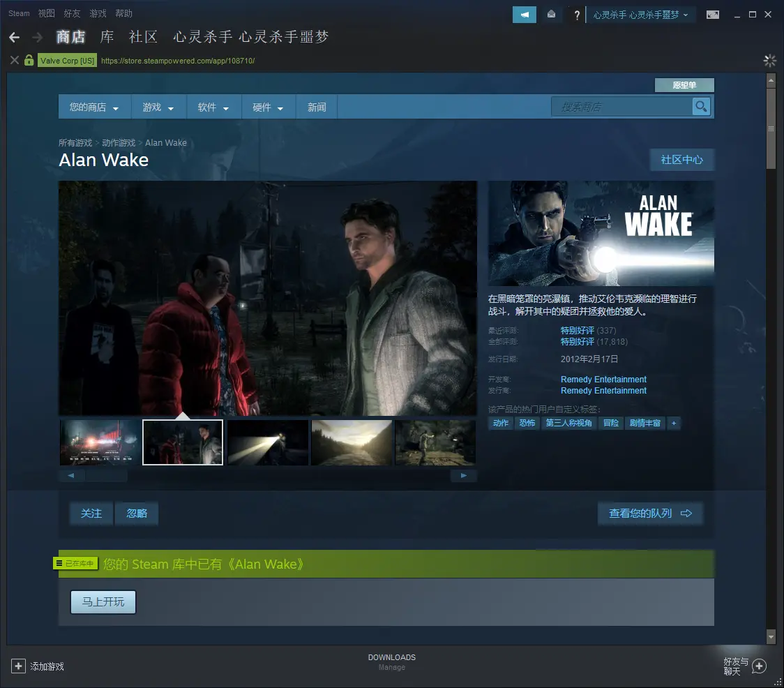Open friends chat plus bubble icon

tap(759, 666)
